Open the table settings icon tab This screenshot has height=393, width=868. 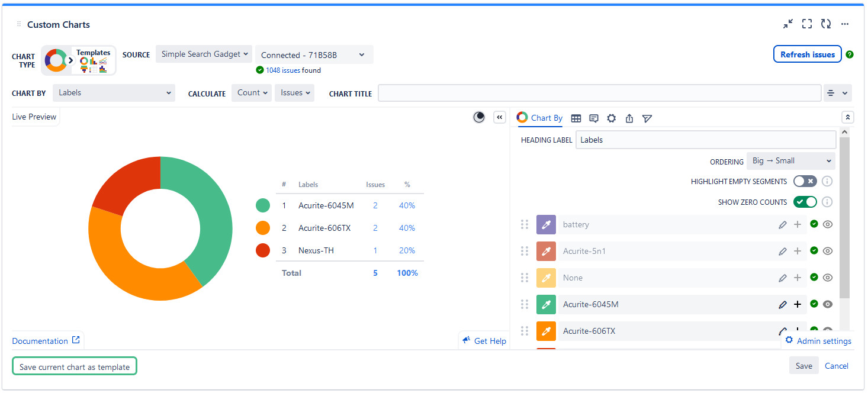point(576,118)
